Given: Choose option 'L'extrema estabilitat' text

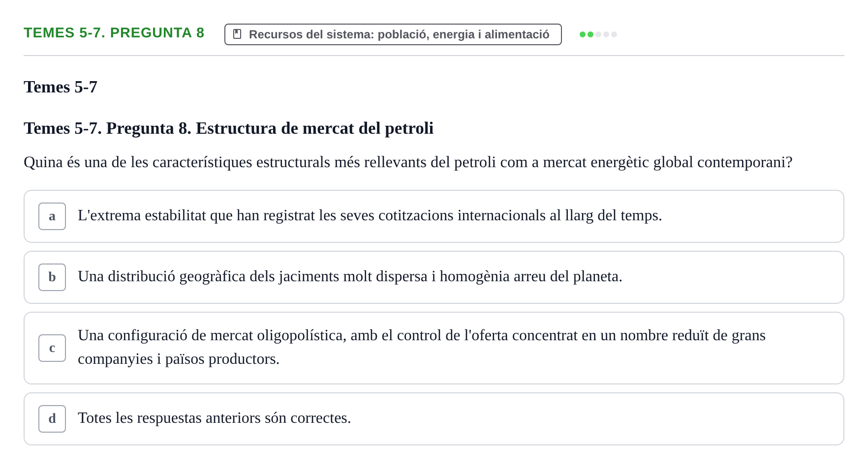Looking at the screenshot, I should [x=370, y=215].
